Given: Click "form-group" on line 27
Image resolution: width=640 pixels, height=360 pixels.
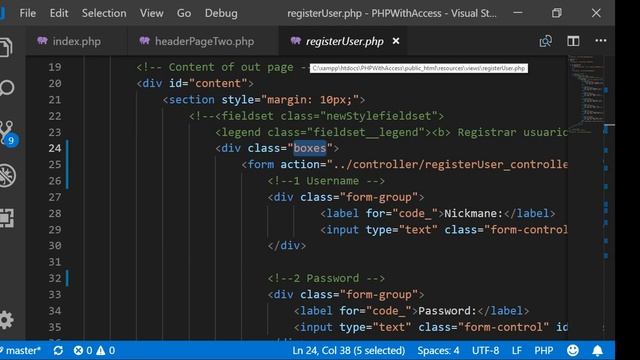Looking at the screenshot, I should [379, 197].
